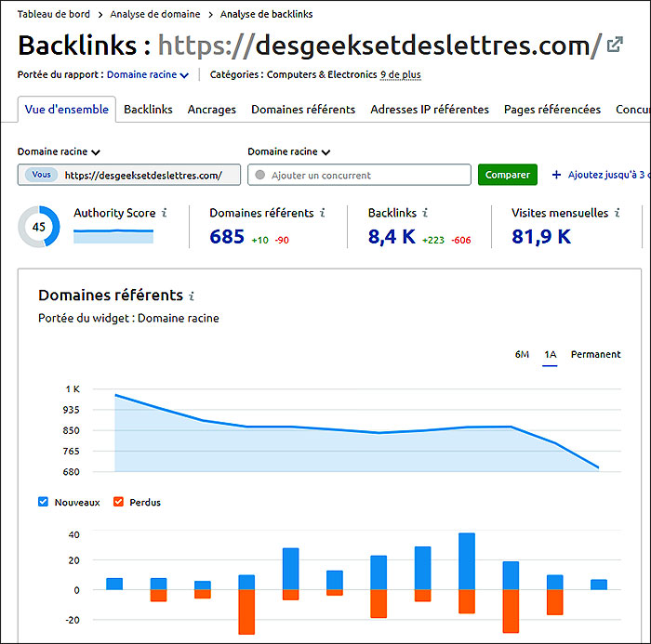The height and width of the screenshot is (644, 651).
Task: Open Portée du rapport Domaine racine dropdown
Action: pos(148,74)
